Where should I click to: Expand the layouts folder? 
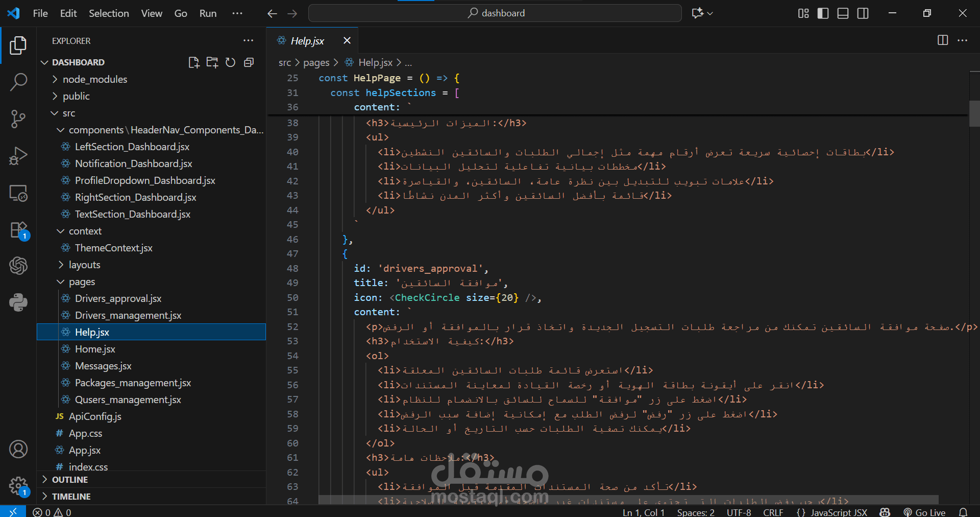point(84,265)
